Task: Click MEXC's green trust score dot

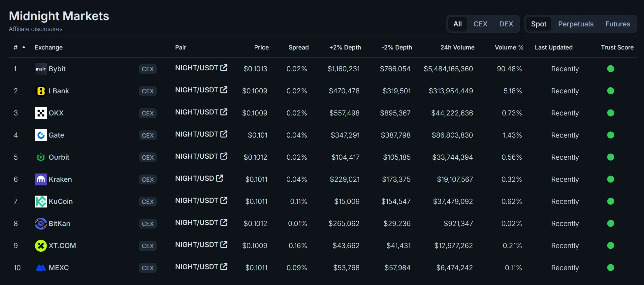Action: tap(611, 268)
